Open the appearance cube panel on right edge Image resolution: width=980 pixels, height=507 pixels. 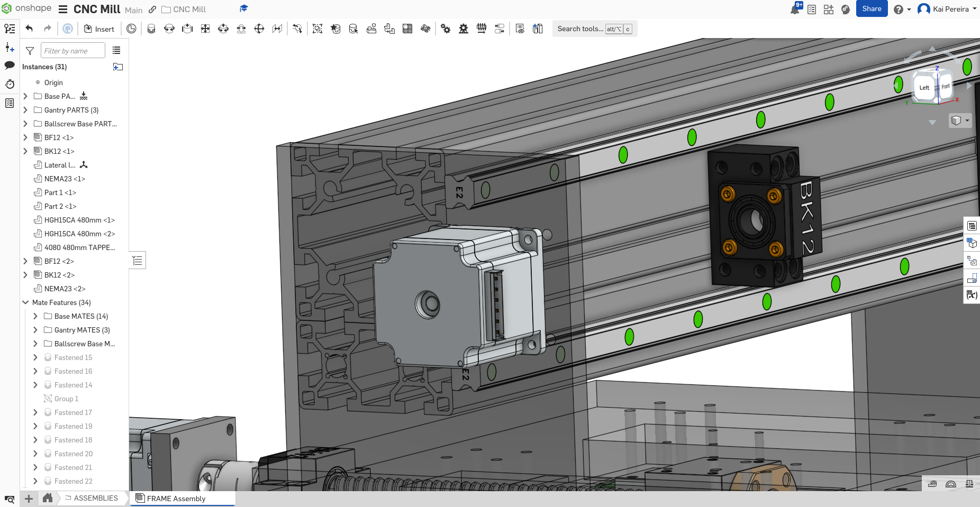[972, 243]
